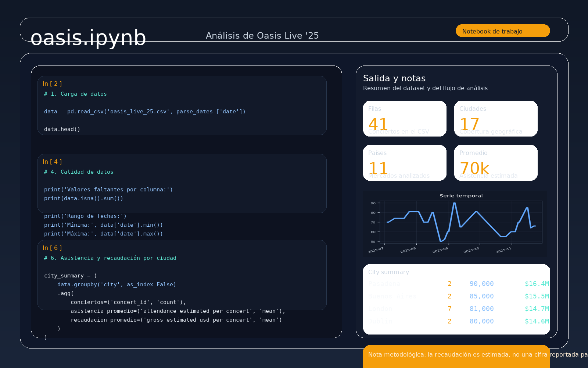
Task: Click the concert count 7 for London
Action: 449,309
